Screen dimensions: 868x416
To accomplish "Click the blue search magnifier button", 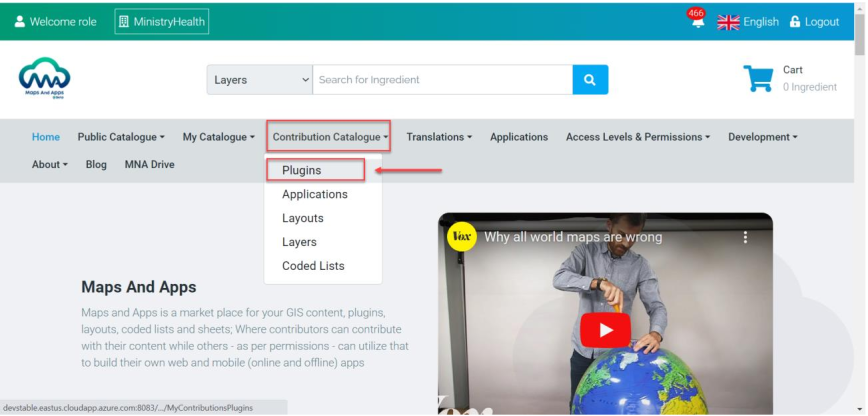I will click(x=590, y=80).
